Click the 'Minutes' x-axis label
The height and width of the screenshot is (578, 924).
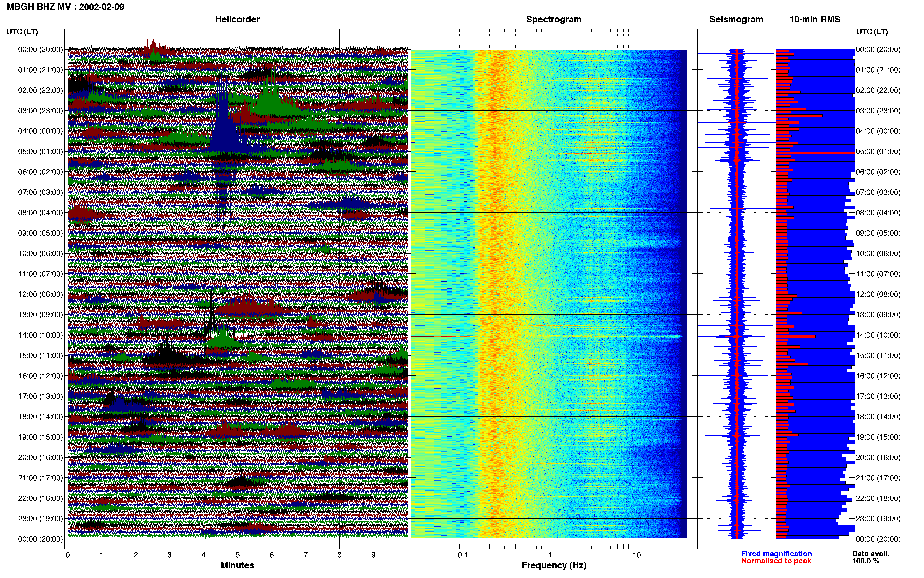pos(237,565)
